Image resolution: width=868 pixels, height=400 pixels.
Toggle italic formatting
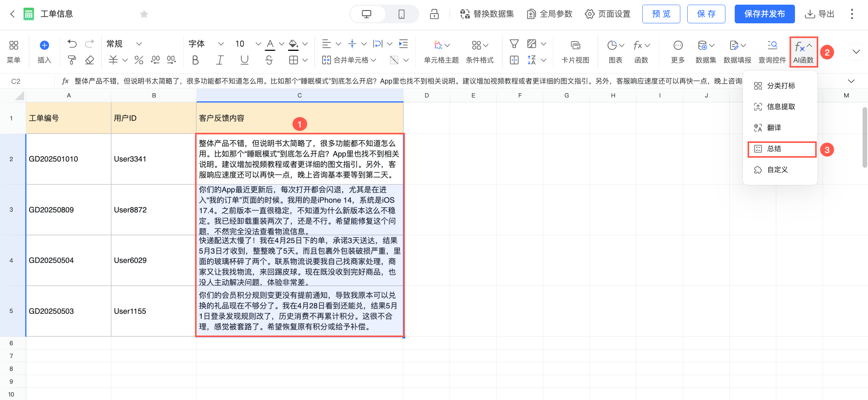[220, 60]
